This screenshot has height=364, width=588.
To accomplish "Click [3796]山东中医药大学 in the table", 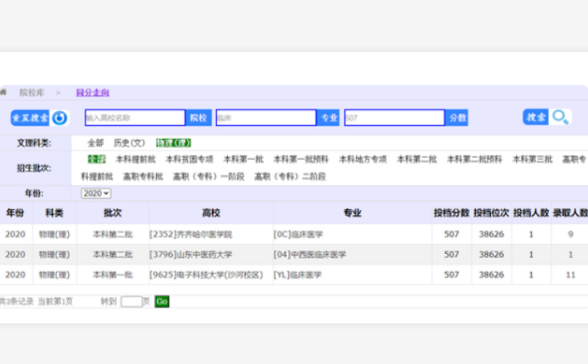I will point(190,255).
